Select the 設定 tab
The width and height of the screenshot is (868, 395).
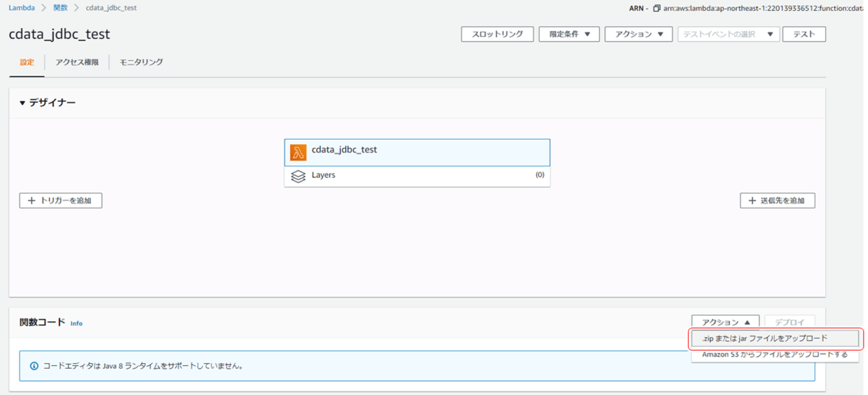27,62
